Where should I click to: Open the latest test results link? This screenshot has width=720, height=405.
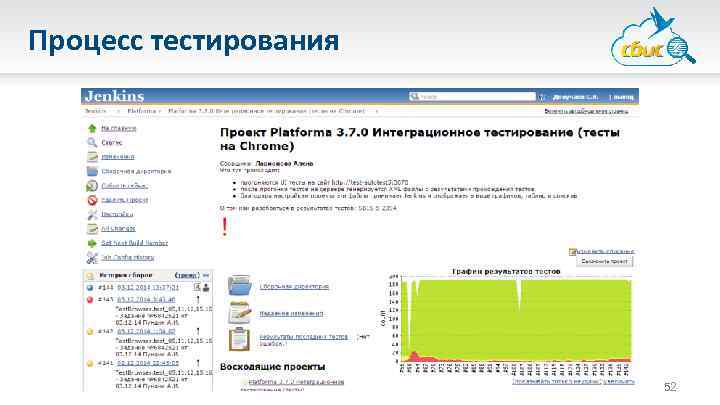304,337
